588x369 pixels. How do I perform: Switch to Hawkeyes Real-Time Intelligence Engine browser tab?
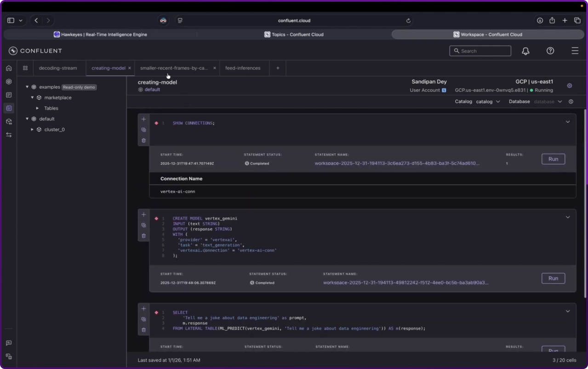[100, 34]
